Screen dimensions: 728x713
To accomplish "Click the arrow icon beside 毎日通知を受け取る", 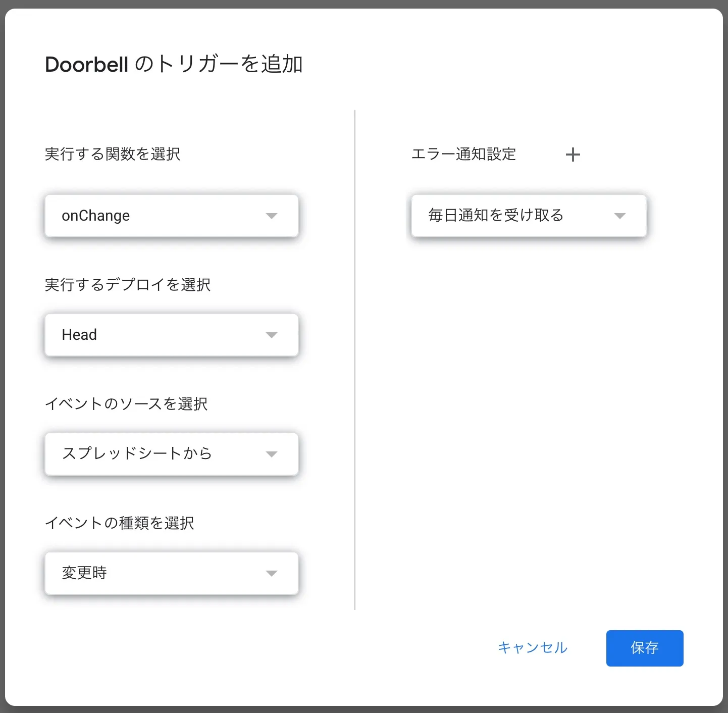I will point(619,216).
